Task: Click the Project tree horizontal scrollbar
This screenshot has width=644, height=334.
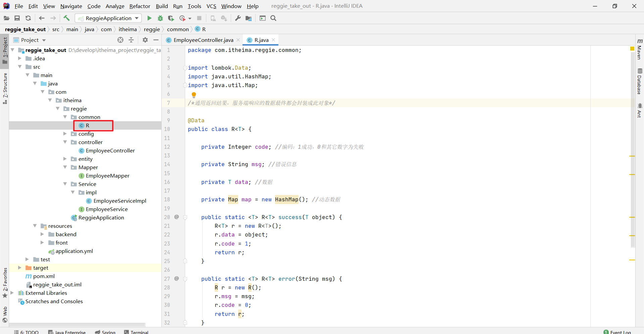Action: [x=77, y=325]
